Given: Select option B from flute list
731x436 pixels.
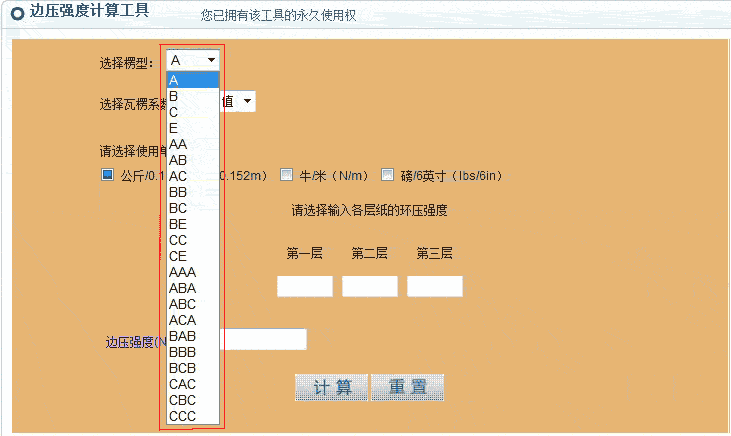Looking at the screenshot, I should [191, 96].
